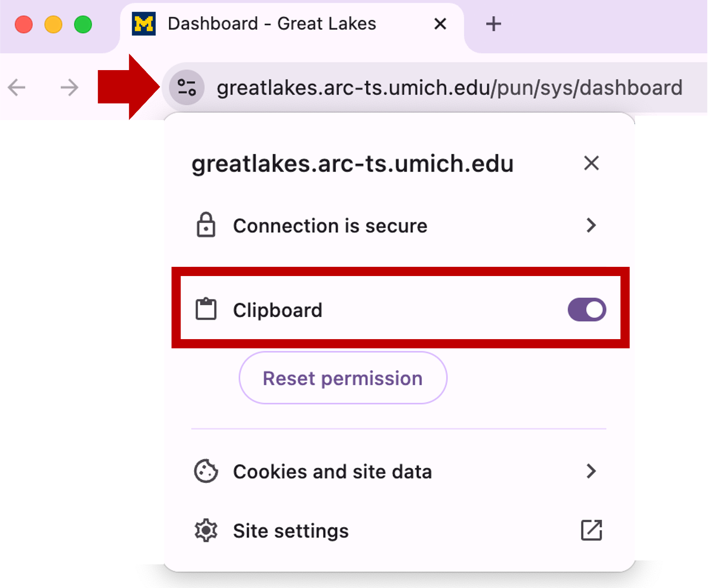Screen dimensions: 719x588
Task: Expand Connection is secure chevron
Action: coord(591,225)
